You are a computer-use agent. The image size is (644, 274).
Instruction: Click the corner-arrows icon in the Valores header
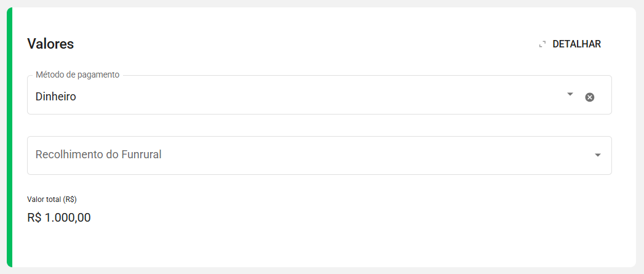[x=542, y=44]
